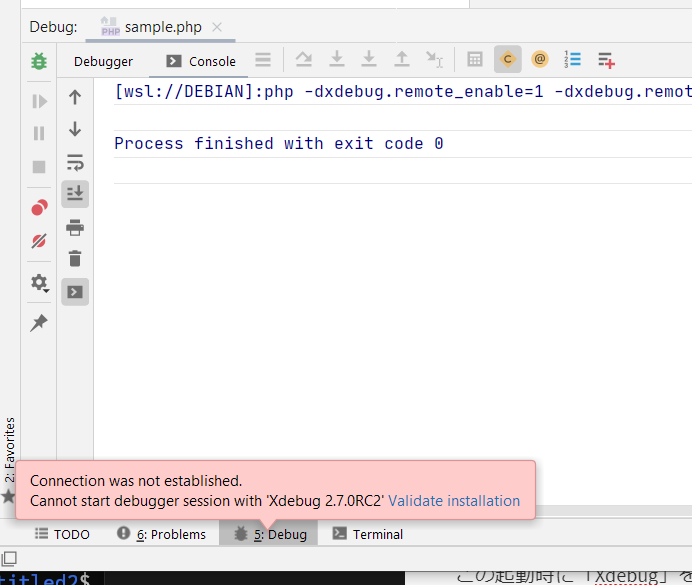
Task: Open the 2: Favorites side panel
Action: [x=9, y=450]
